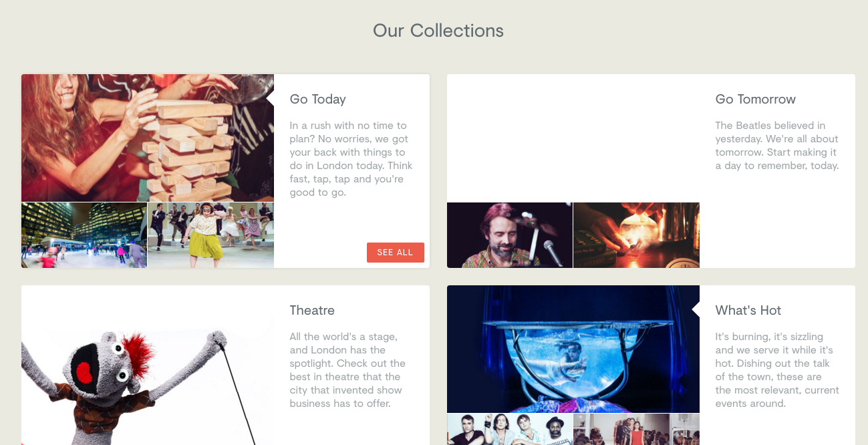This screenshot has height=445, width=868.
Task: Select the ice skating rink thumbnail
Action: tap(84, 235)
